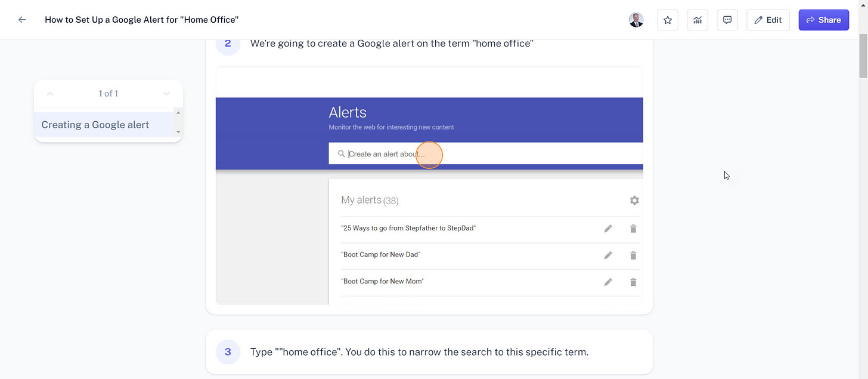Go to previous section with up chevron
The image size is (868, 379).
point(50,94)
